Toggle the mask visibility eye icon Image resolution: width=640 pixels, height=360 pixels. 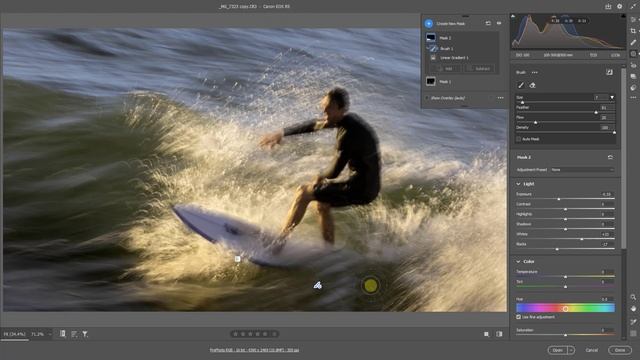(x=499, y=23)
